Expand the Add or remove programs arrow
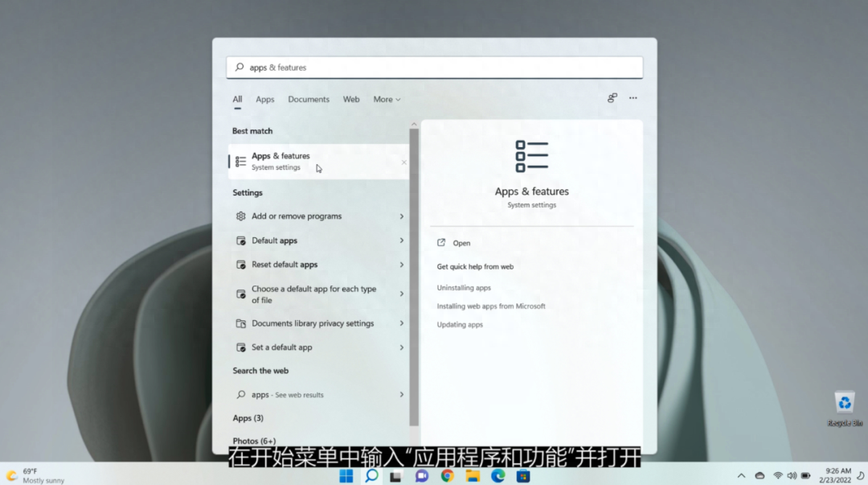The image size is (868, 485). [x=402, y=216]
